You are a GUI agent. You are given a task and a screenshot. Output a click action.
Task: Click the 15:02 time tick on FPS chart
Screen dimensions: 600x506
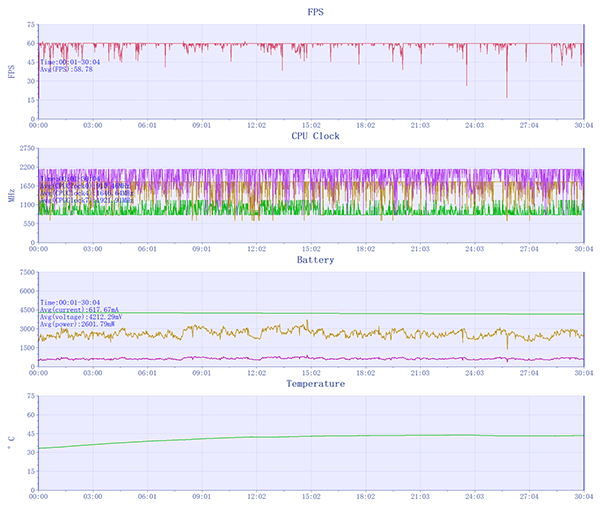[x=310, y=125]
